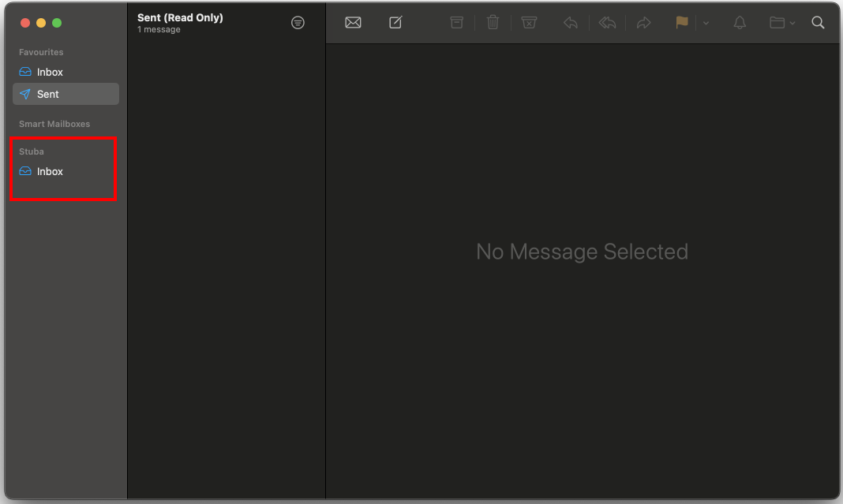The image size is (843, 504).
Task: Compose a new message
Action: [395, 23]
